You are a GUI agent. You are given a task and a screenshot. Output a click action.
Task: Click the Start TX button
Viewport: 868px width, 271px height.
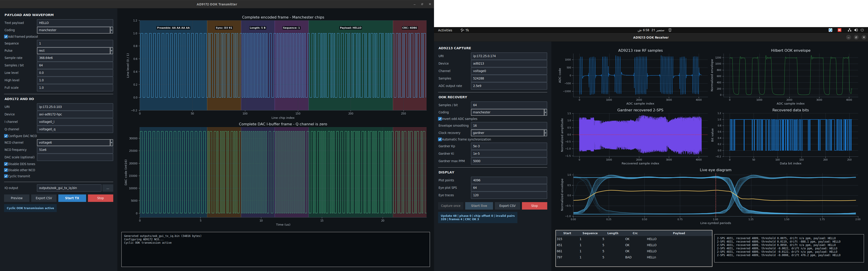coord(72,198)
